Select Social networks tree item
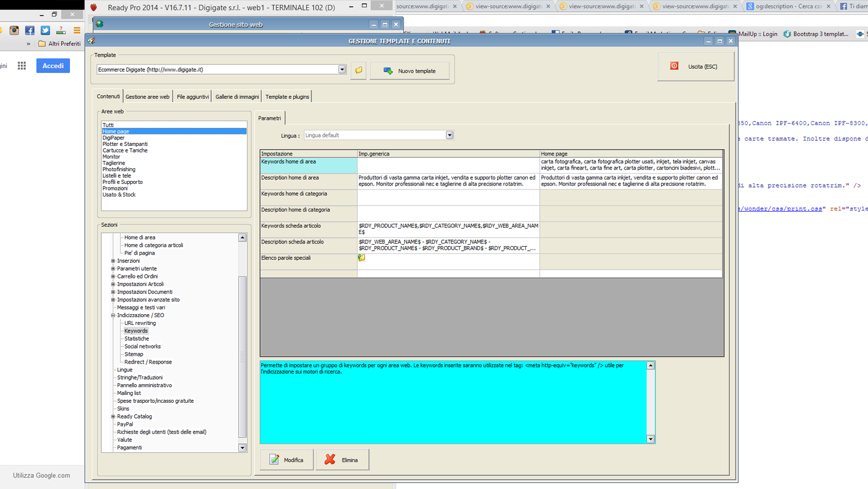 [142, 347]
